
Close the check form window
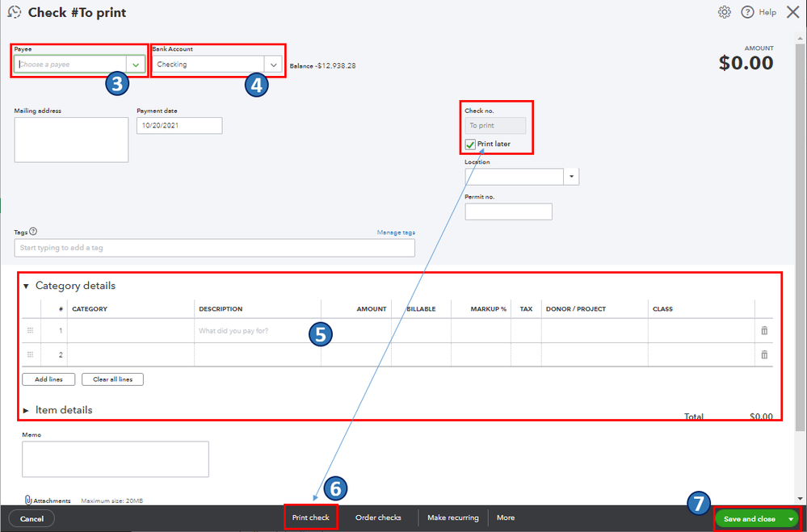[x=793, y=12]
